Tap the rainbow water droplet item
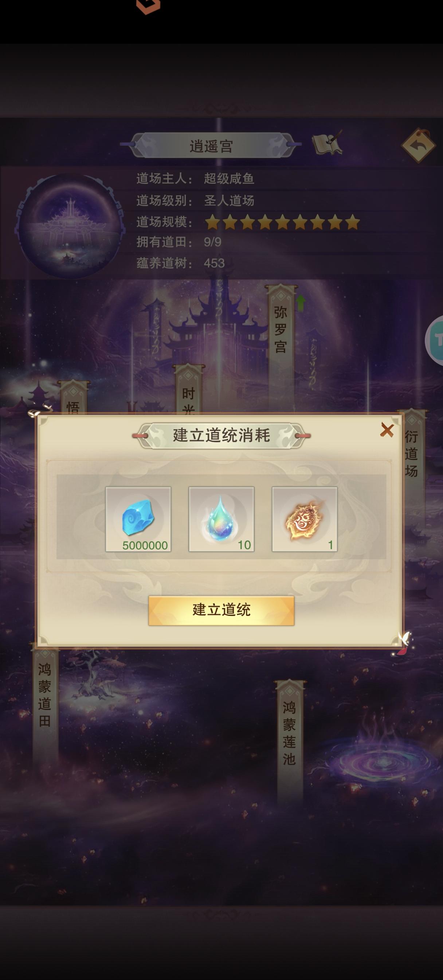 pos(221,519)
